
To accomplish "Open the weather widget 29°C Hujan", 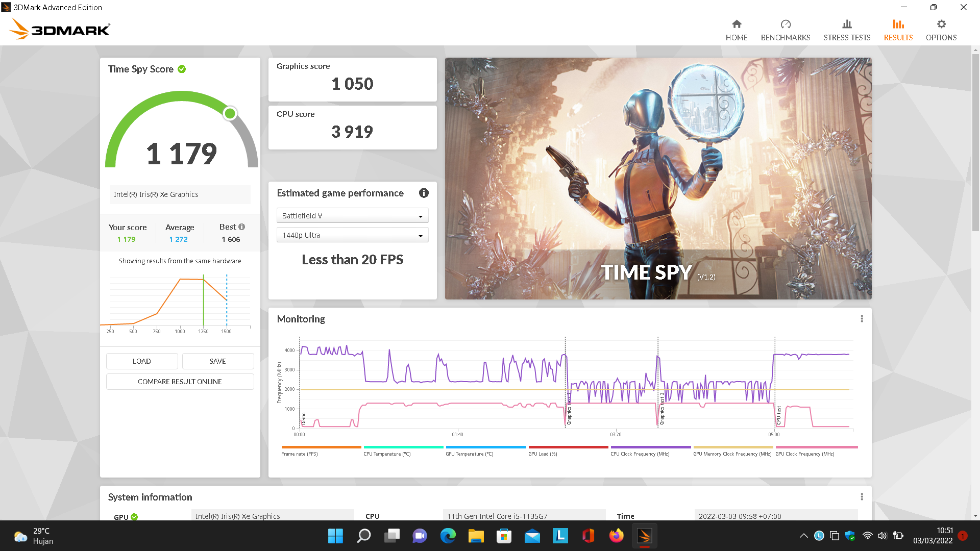I will (34, 536).
